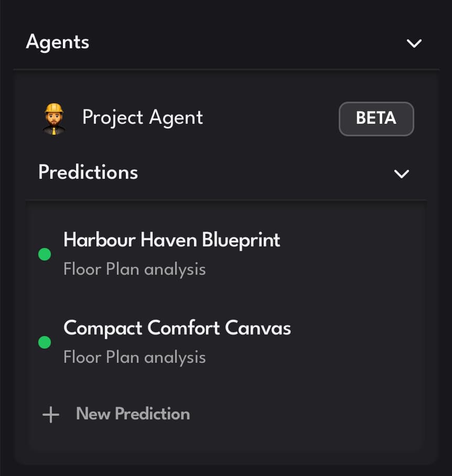The width and height of the screenshot is (452, 476).
Task: Click the green status dot beside Harbour Haven Blueprint
Action: [x=44, y=254]
